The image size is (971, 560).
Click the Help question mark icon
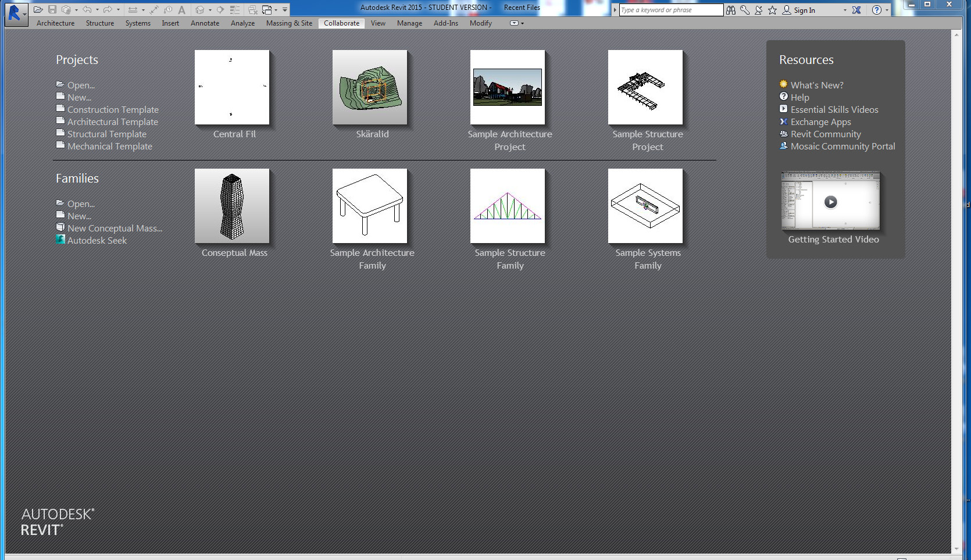point(877,10)
